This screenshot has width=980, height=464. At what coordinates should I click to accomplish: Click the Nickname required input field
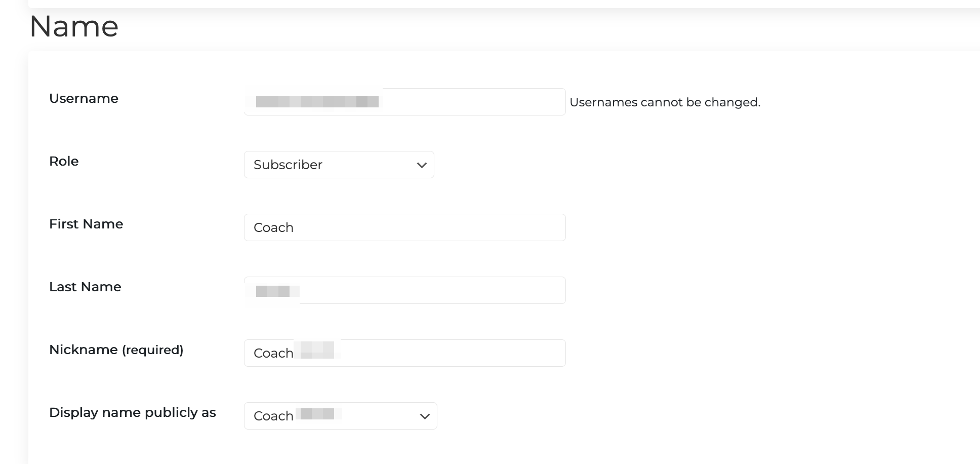[404, 353]
